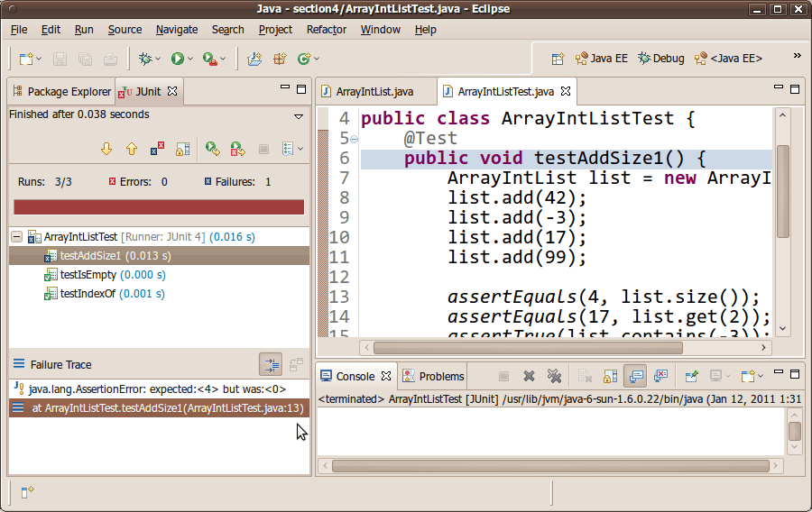Viewport: 812px width, 512px height.
Task: Click the Debug bug toolbar icon
Action: [145, 59]
